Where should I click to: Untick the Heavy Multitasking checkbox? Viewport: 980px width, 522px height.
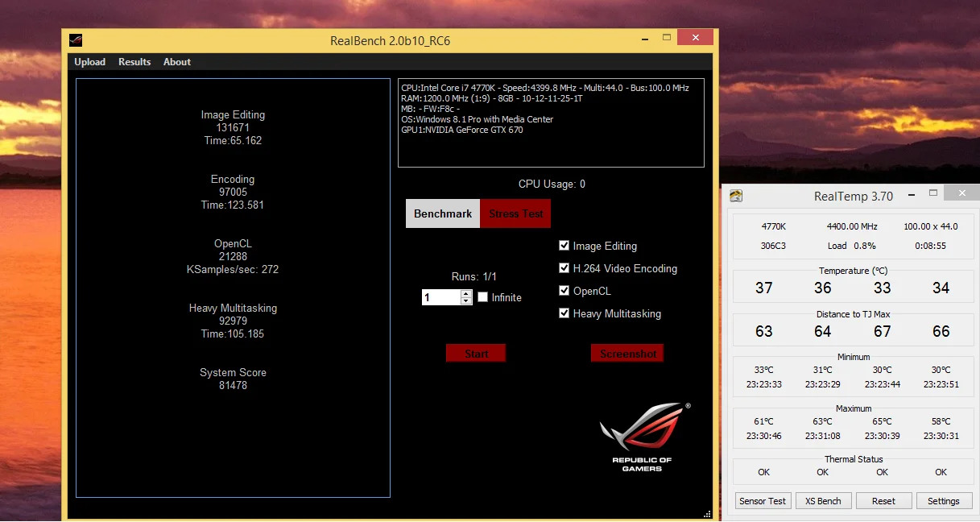(564, 313)
